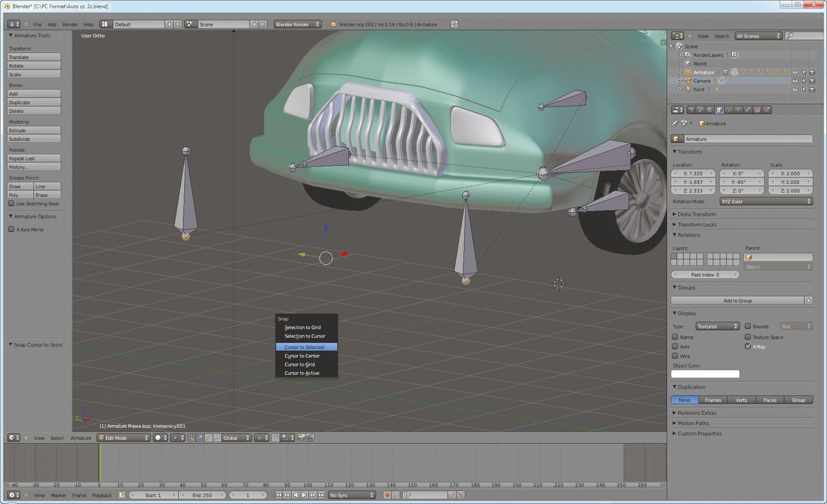Open the Scene properties tab icon
This screenshot has height=504, width=827.
(700, 110)
